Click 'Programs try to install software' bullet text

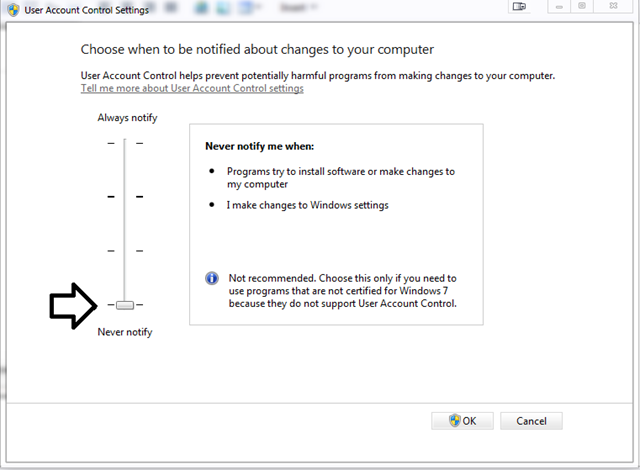[x=341, y=177]
